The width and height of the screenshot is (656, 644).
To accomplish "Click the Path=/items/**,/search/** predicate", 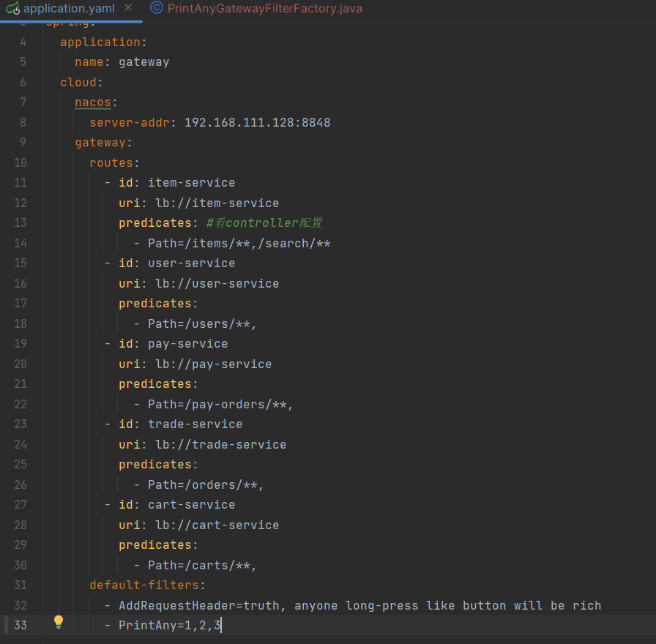I will click(239, 243).
